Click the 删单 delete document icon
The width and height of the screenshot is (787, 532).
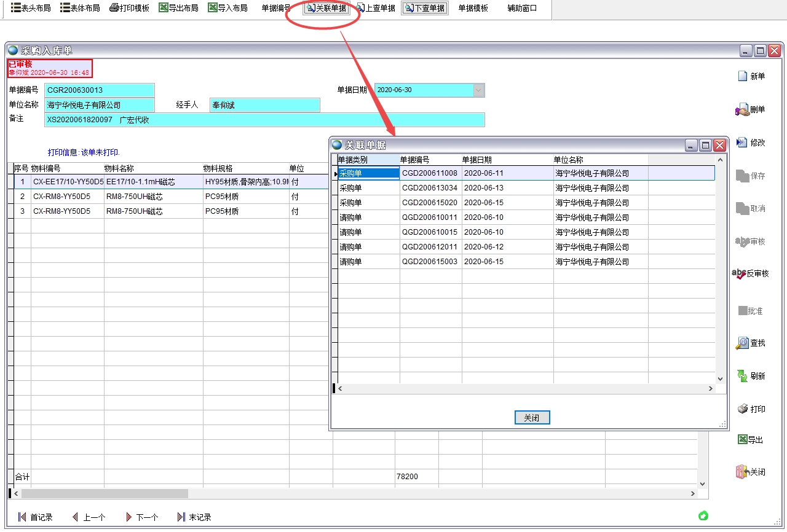(742, 110)
